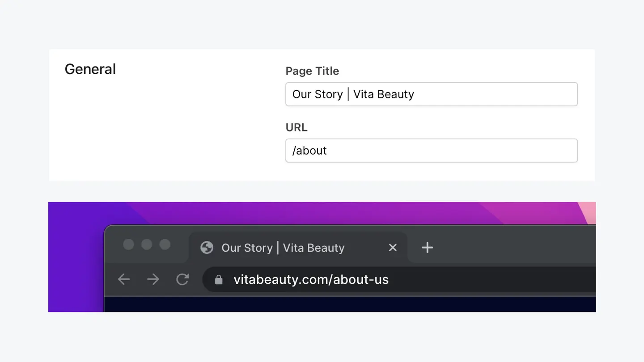Viewport: 644px width, 362px height.
Task: Click the lock icon in the address bar
Action: (219, 280)
